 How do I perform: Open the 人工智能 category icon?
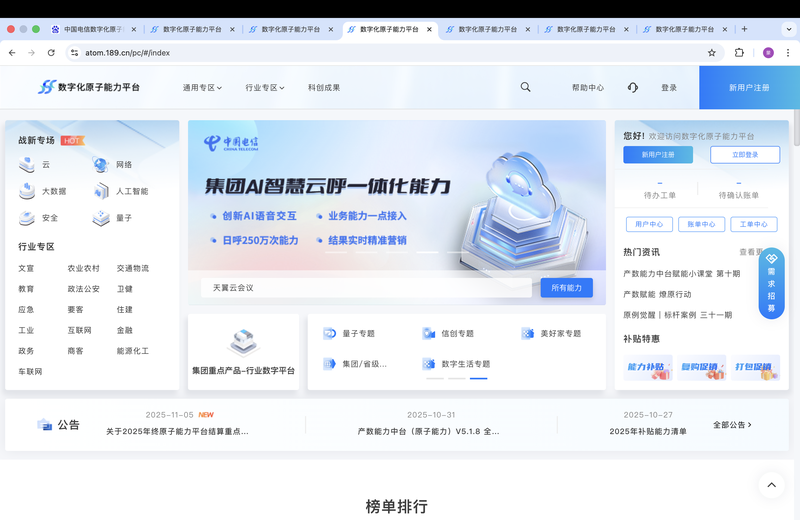[101, 191]
